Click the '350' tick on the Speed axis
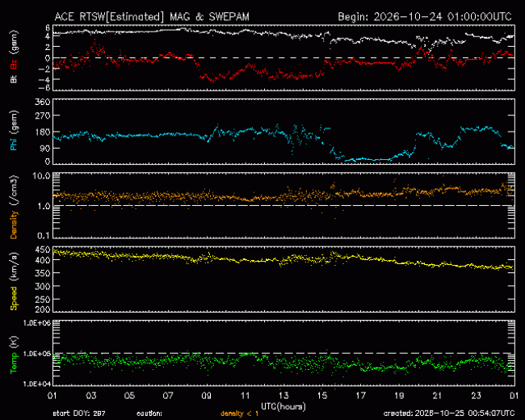The height and width of the screenshot is (420, 525). click(x=43, y=273)
